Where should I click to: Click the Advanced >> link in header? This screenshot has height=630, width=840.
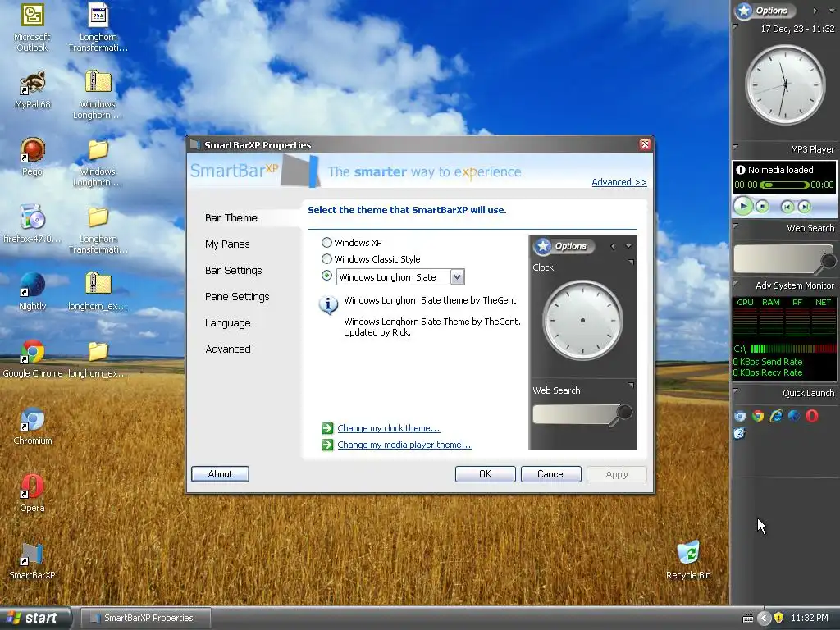(619, 182)
